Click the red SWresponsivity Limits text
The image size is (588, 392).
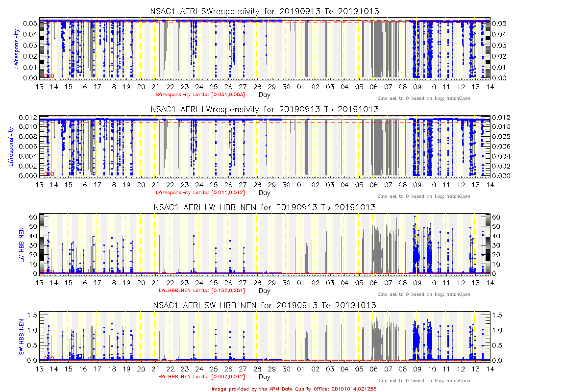pyautogui.click(x=200, y=94)
